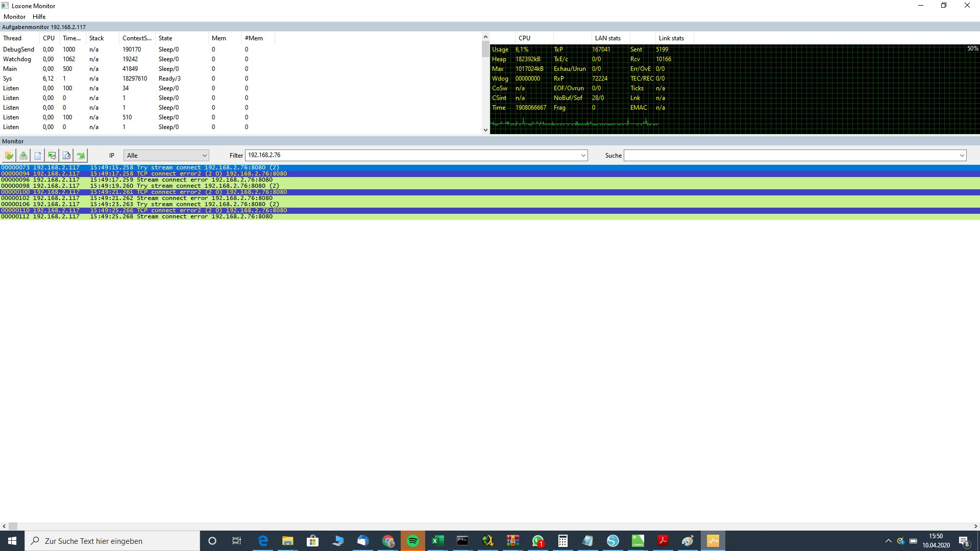Expand the Filter combo box arrow

coord(583,156)
